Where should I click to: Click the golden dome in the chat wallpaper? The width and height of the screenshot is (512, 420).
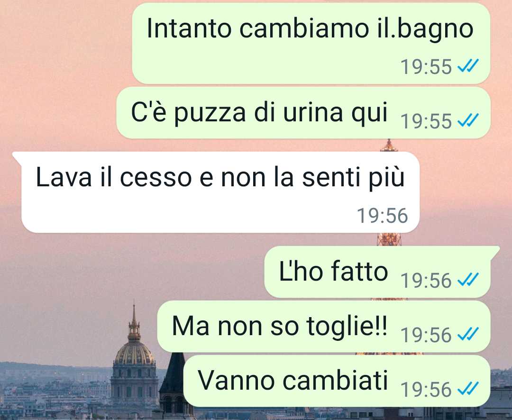click(134, 353)
